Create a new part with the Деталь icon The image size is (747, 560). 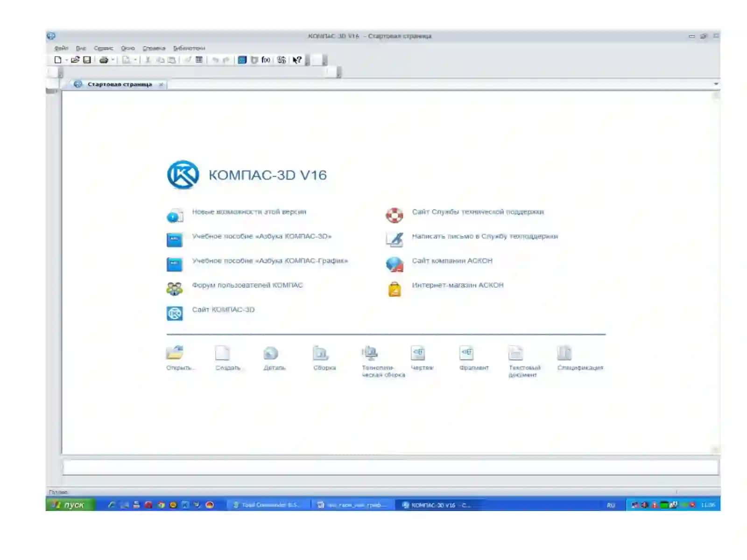point(271,353)
